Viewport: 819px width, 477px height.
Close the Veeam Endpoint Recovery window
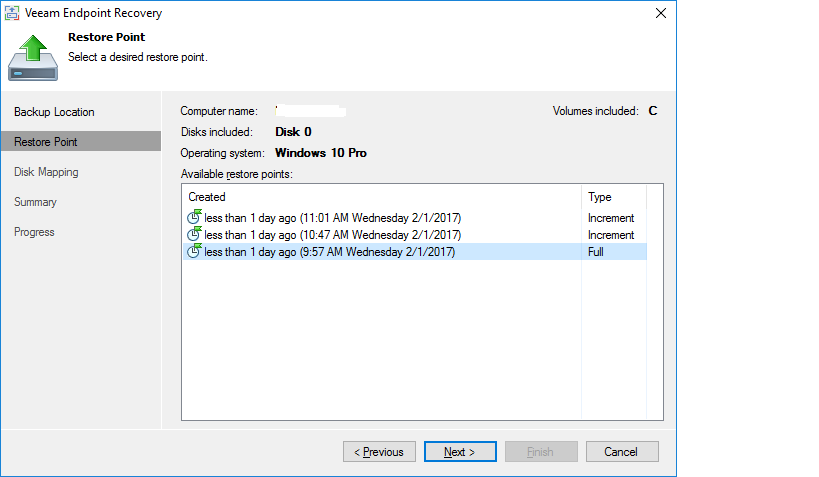coord(660,13)
